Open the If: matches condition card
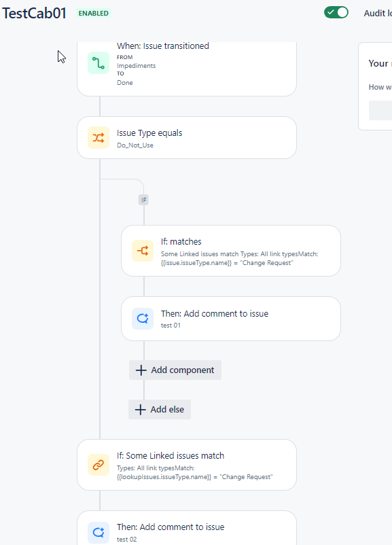 (x=231, y=251)
